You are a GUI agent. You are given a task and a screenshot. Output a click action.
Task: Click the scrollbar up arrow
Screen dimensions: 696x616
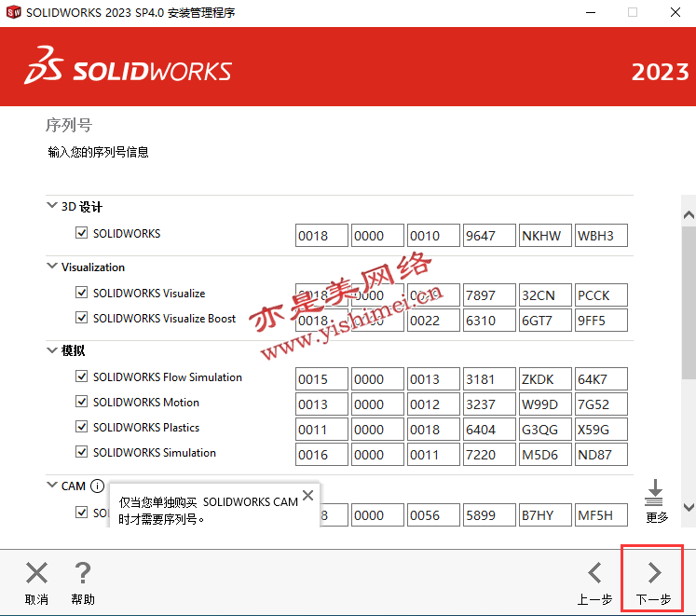(689, 215)
